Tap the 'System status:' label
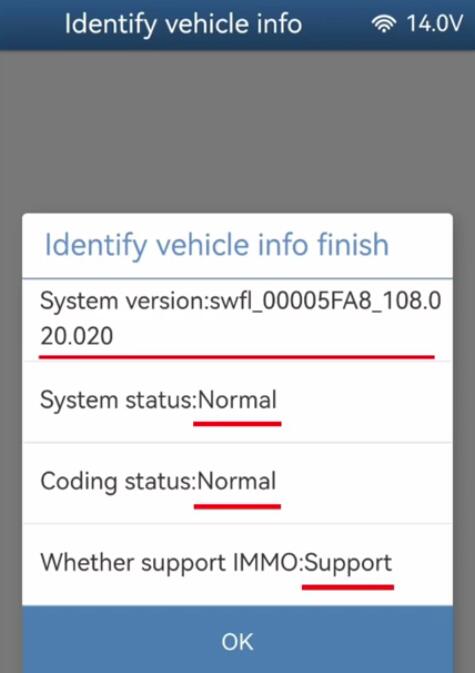Image resolution: width=475 pixels, height=673 pixels. coord(118,401)
